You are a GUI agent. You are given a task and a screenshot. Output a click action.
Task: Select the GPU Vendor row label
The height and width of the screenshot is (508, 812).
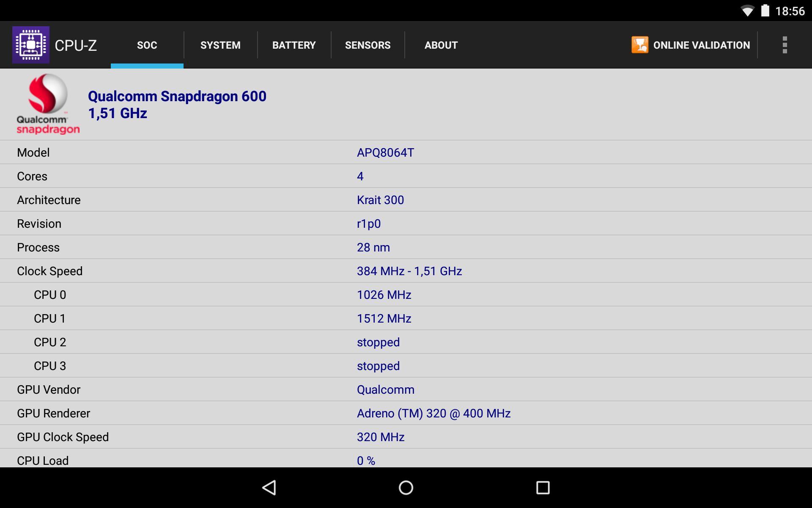[x=49, y=389]
